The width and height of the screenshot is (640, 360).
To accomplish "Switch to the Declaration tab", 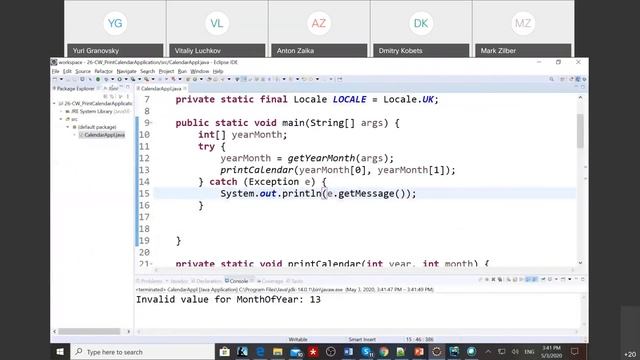I will coord(207,281).
